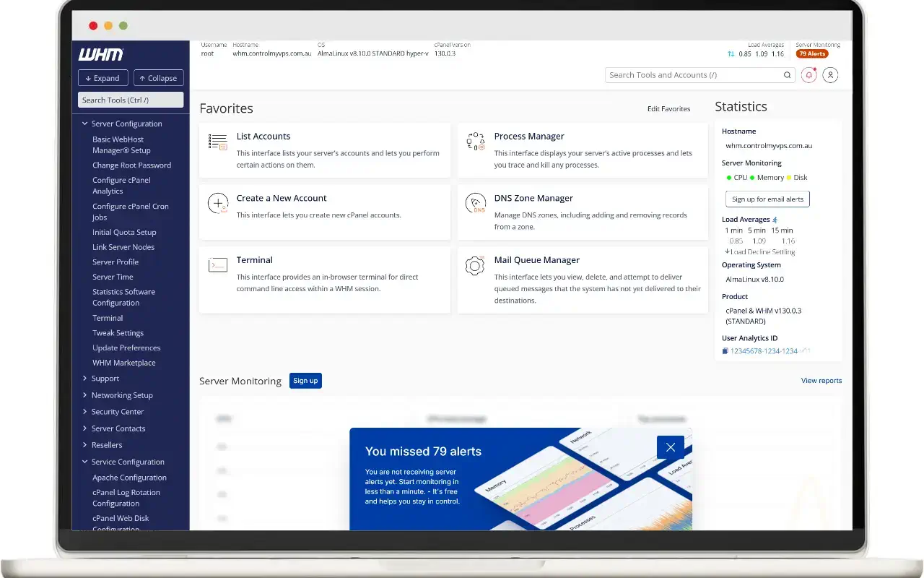Screen dimensions: 924x578
Task: Open the Mail Queue Manager gear icon
Action: [x=475, y=265]
